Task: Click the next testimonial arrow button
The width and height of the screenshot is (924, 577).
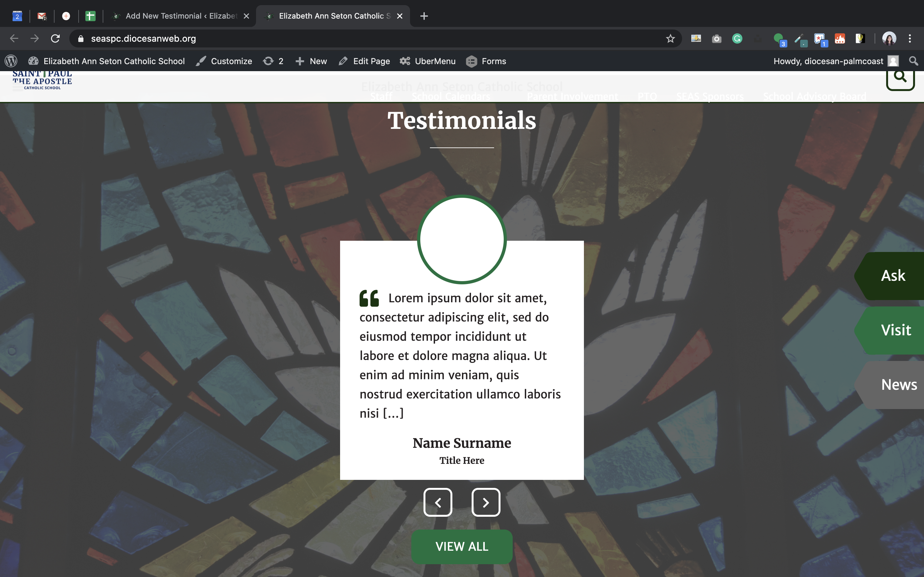Action: click(x=486, y=502)
